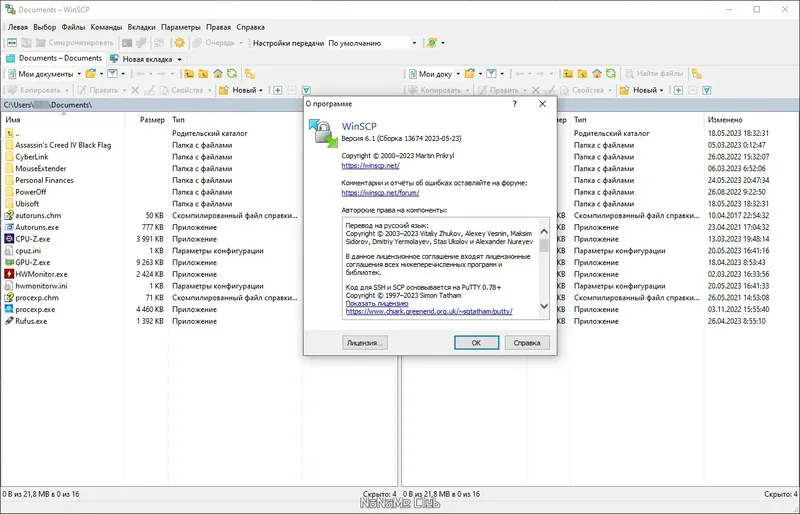Select 'Assassin's Creed IV Black Flag' folder row

pos(63,145)
